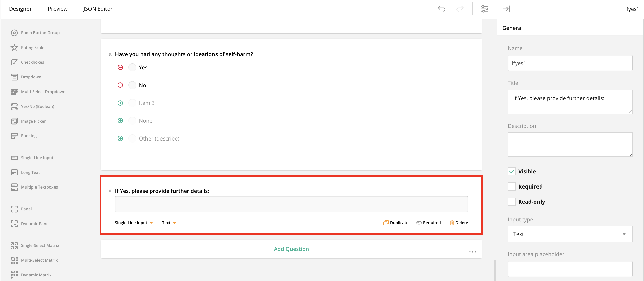Click the Undo arrow icon
Image resolution: width=644 pixels, height=281 pixels.
click(x=441, y=8)
